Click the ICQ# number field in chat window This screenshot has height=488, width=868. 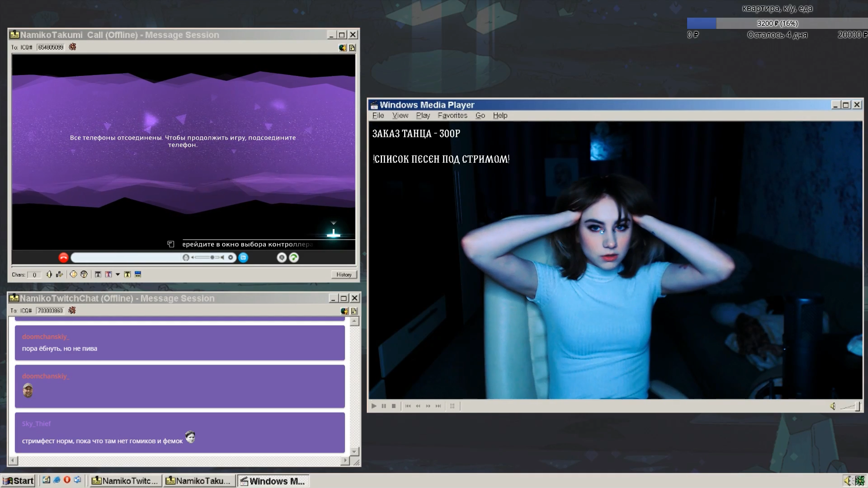[x=50, y=310]
